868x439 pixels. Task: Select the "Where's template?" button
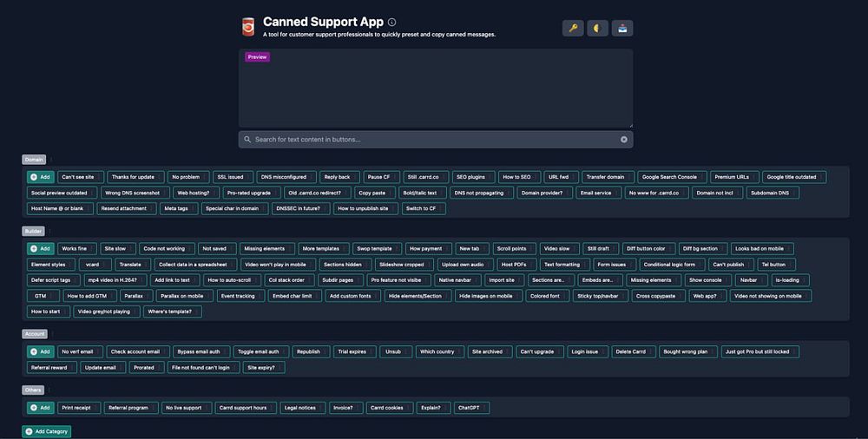pyautogui.click(x=173, y=311)
